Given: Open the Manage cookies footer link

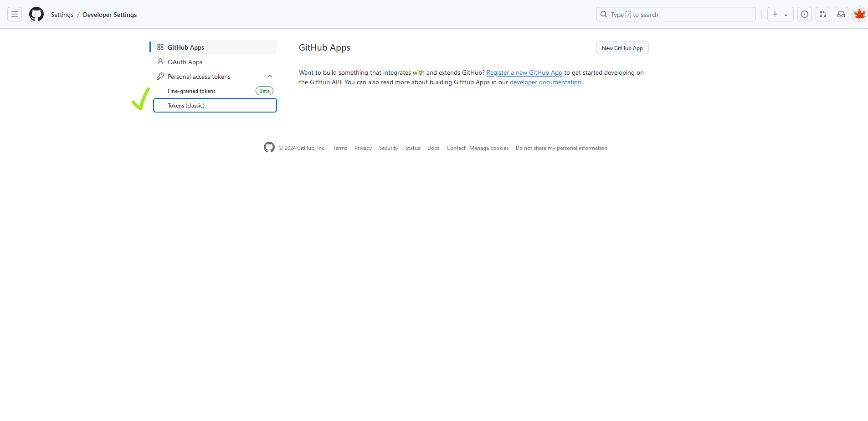Looking at the screenshot, I should tap(488, 148).
